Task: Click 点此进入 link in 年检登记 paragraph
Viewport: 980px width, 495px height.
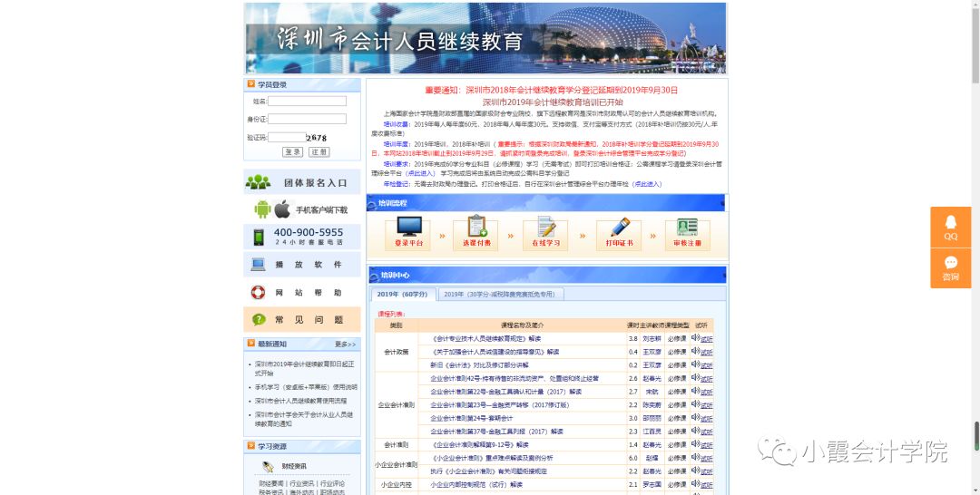Action: 646,184
